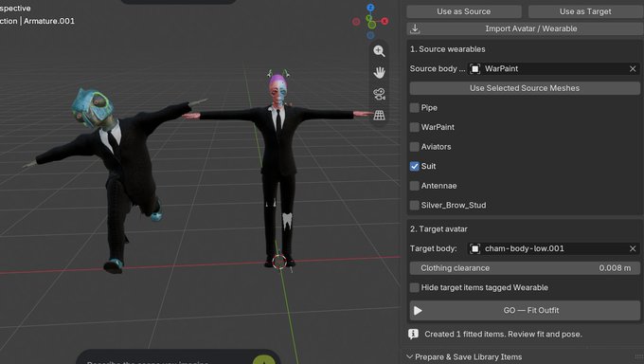644x364 pixels.
Task: Click the red X axis gizmo ball
Action: pos(385,21)
